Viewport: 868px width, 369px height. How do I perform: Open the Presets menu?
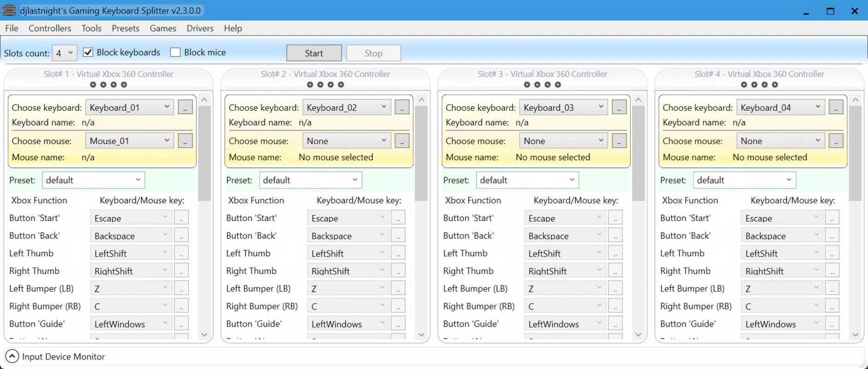126,28
